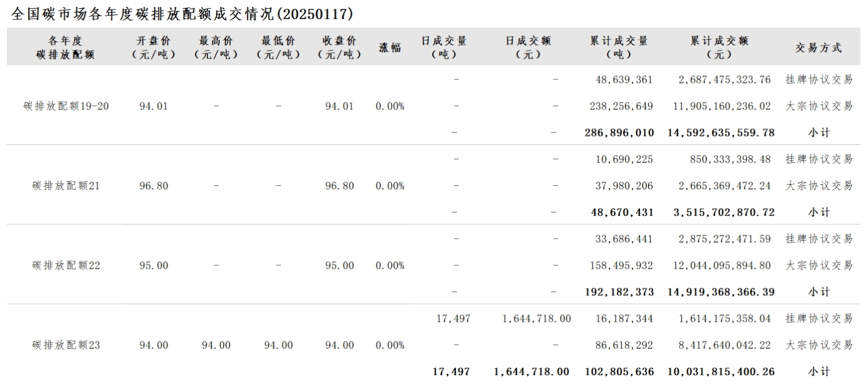Select the cumulative volume 86,618,292
The width and height of the screenshot is (868, 385).
tap(624, 345)
